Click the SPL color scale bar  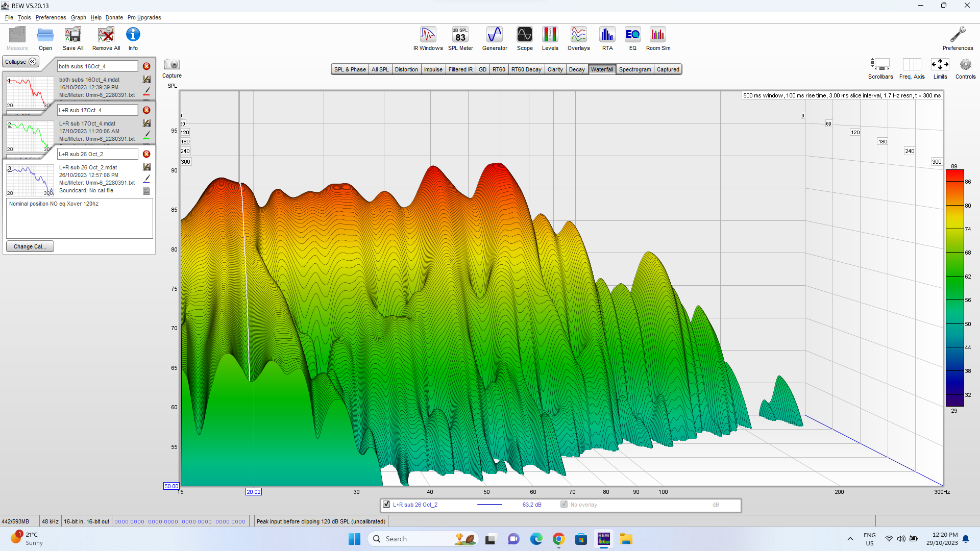point(954,288)
